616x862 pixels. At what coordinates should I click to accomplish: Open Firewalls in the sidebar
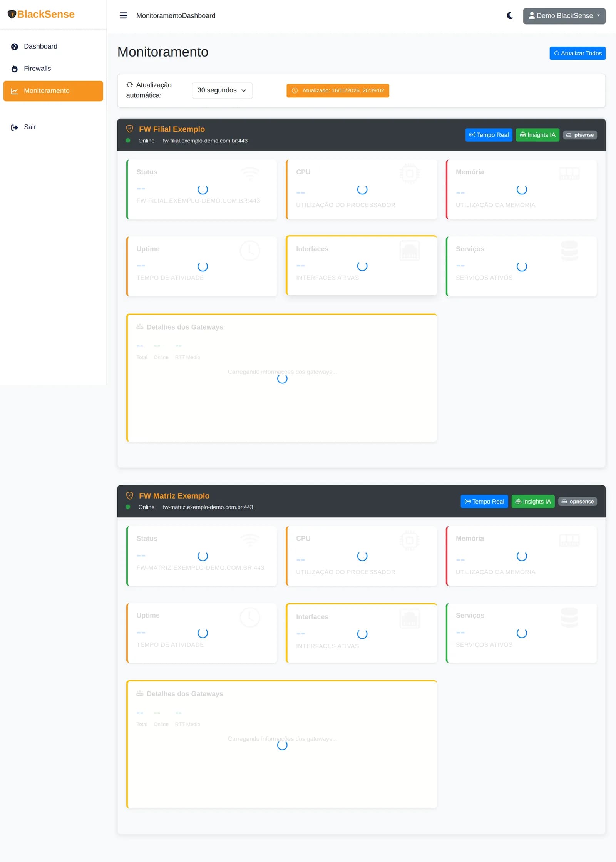click(x=53, y=69)
